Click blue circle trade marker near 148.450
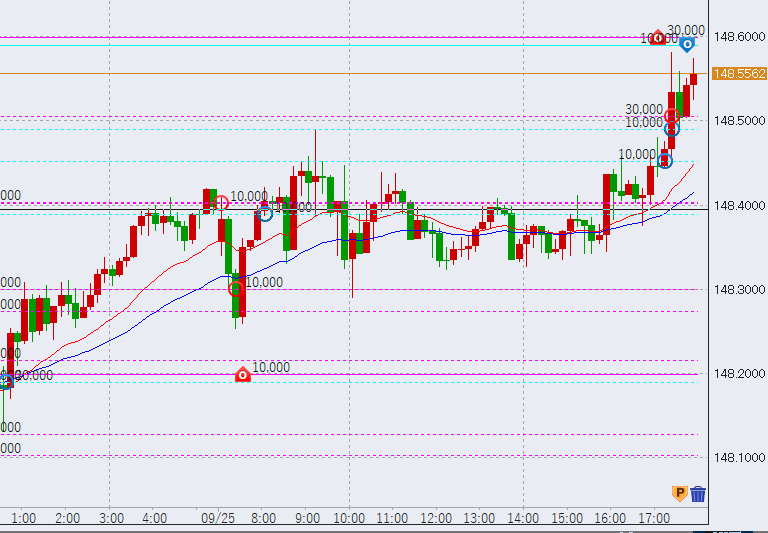 pos(665,160)
